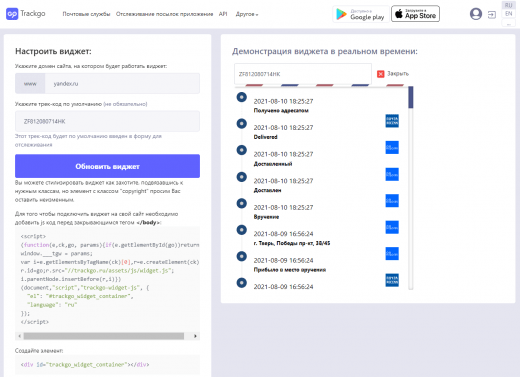Click blue carrier logo right after 'Доставленный' status
The image size is (520, 377).
[x=392, y=174]
